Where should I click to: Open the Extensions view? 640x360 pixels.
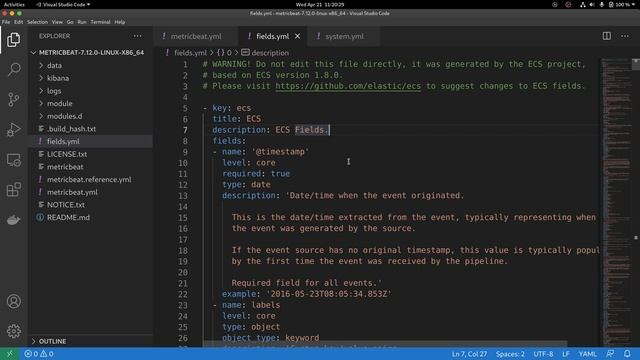click(13, 190)
